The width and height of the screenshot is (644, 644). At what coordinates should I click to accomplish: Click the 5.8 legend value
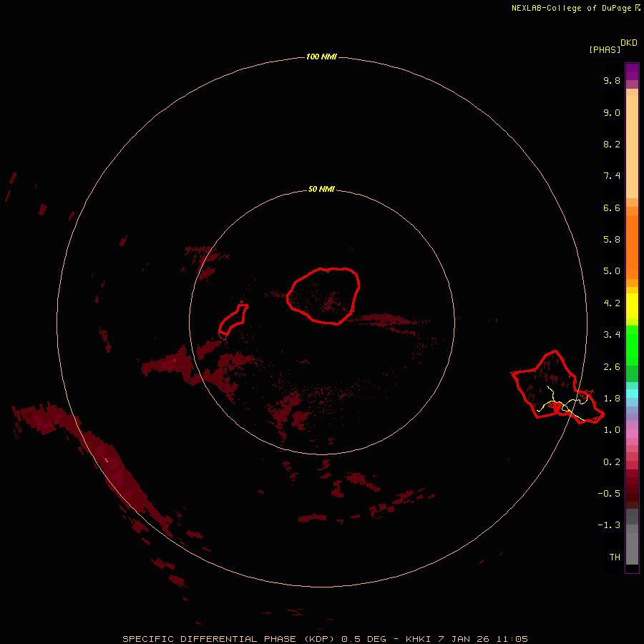click(612, 240)
